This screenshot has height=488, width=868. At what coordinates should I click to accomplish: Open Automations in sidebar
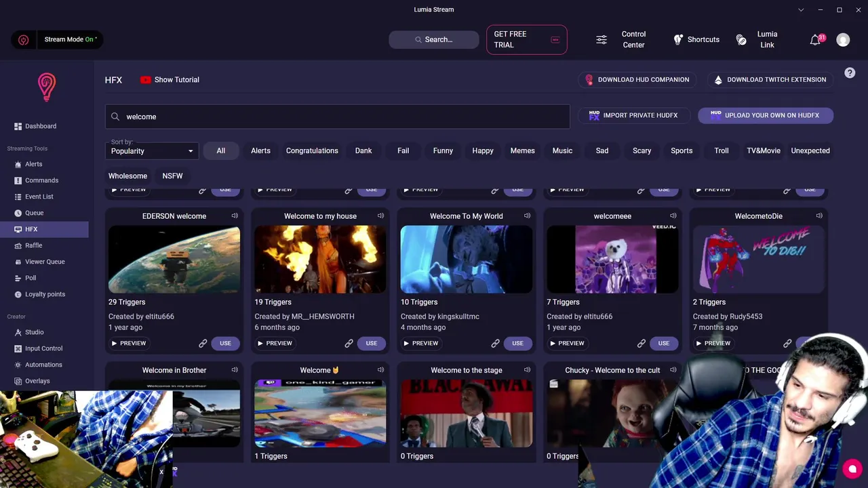tap(44, 365)
